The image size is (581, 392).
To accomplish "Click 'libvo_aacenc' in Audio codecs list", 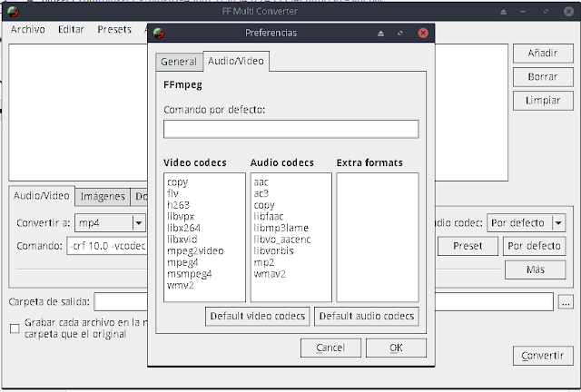I will [x=282, y=240].
